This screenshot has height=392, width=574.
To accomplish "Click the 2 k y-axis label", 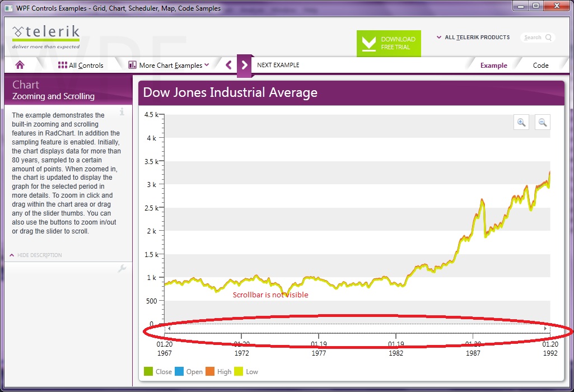I will coord(152,231).
